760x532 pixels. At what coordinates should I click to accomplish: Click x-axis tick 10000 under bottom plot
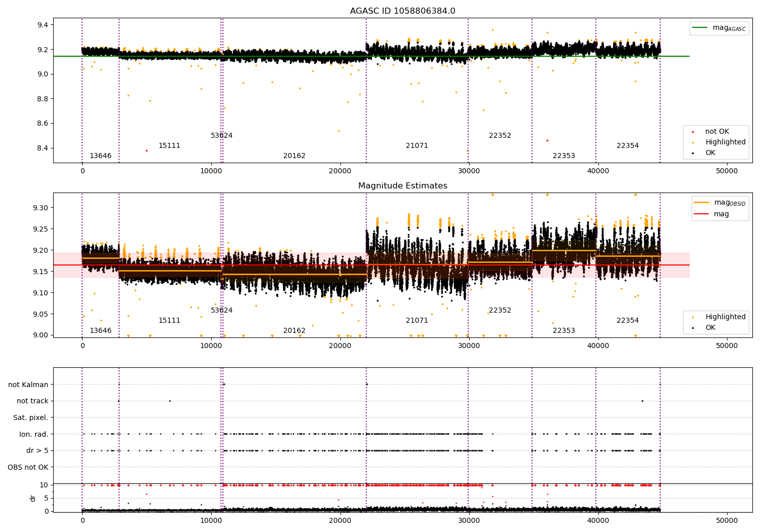(x=211, y=519)
